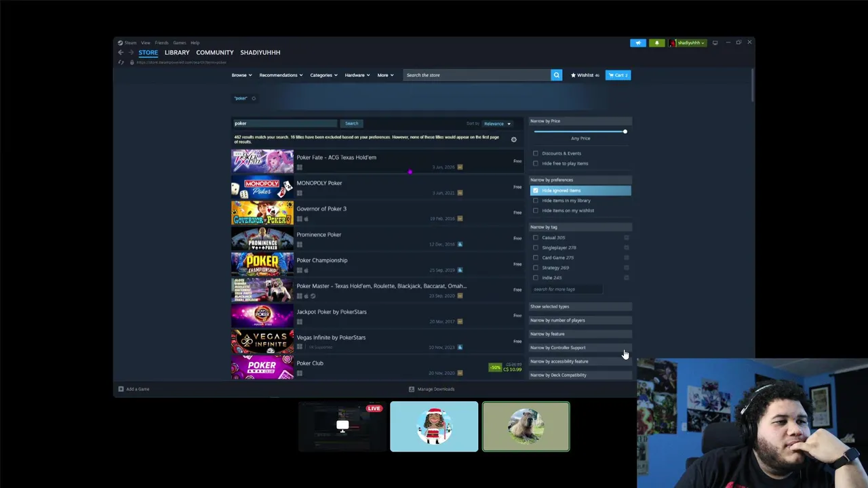
Task: Open the SHADIYUHHH profile tab
Action: tap(260, 52)
